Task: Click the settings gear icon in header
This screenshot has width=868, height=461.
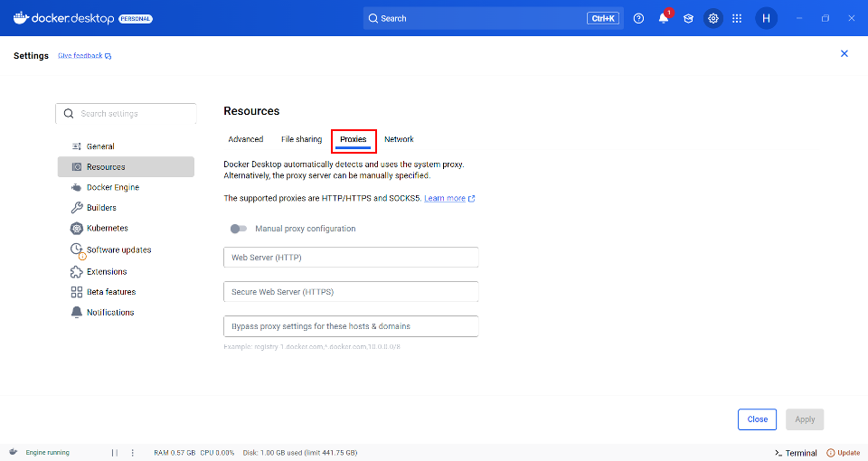Action: (x=713, y=18)
